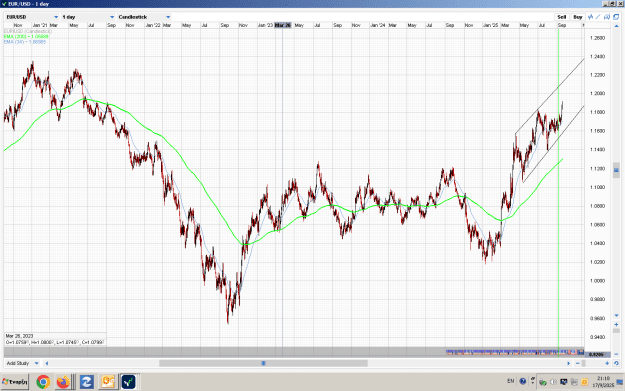Open the blue arrows app on taskbar

pos(86,382)
